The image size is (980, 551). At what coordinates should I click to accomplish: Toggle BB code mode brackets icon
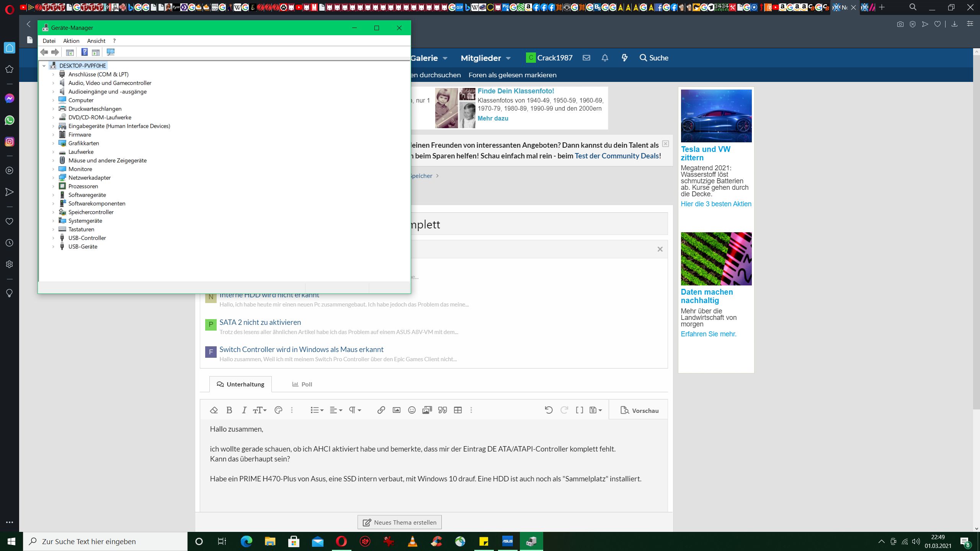pyautogui.click(x=580, y=410)
